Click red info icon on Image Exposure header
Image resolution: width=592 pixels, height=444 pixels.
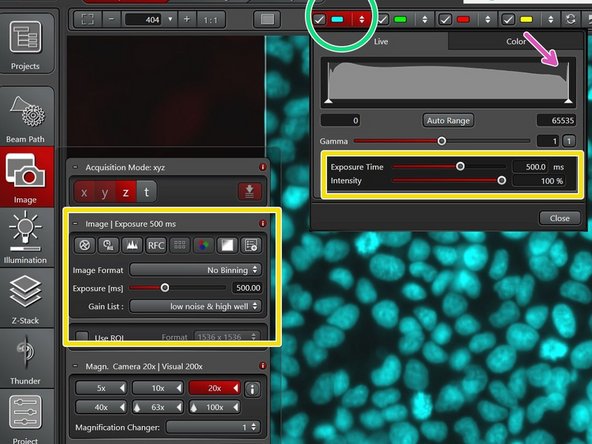(x=262, y=224)
